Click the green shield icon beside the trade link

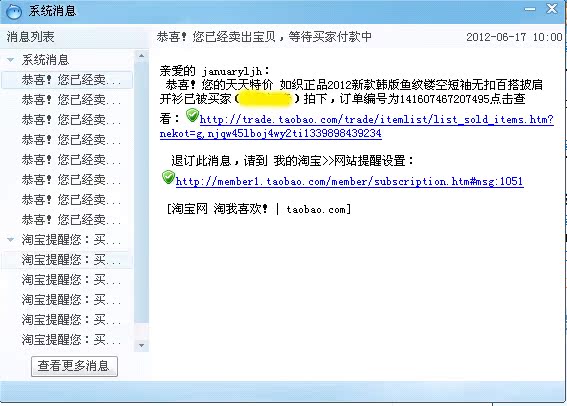[x=192, y=115]
